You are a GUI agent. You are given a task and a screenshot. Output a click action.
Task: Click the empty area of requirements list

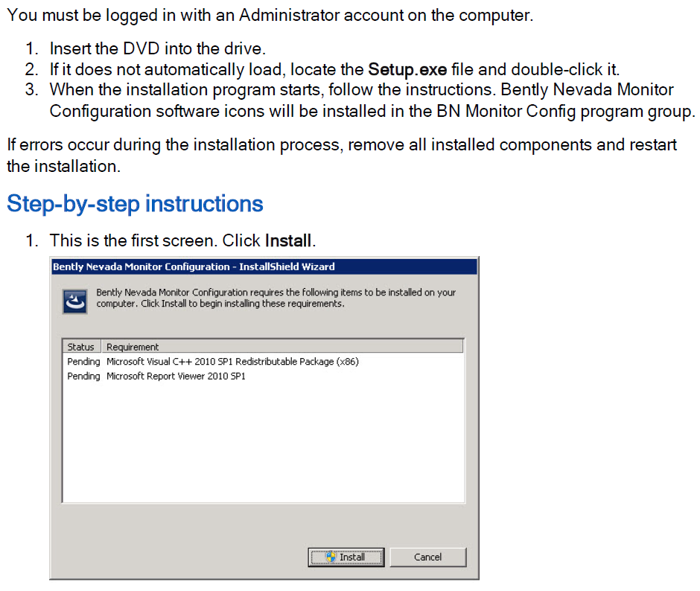263,442
